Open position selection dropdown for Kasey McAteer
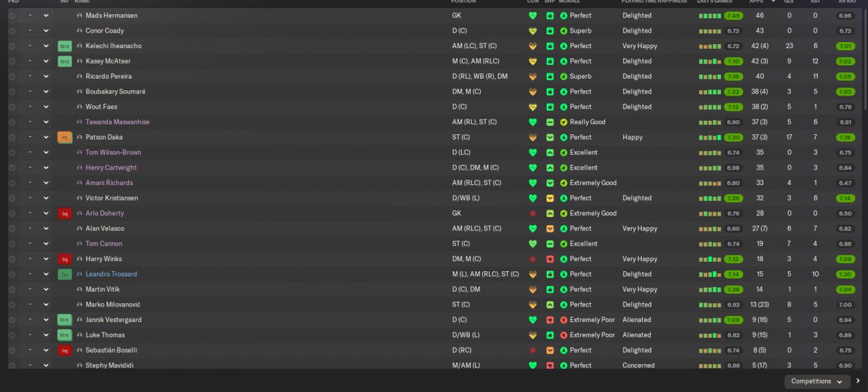This screenshot has width=868, height=392. point(46,61)
